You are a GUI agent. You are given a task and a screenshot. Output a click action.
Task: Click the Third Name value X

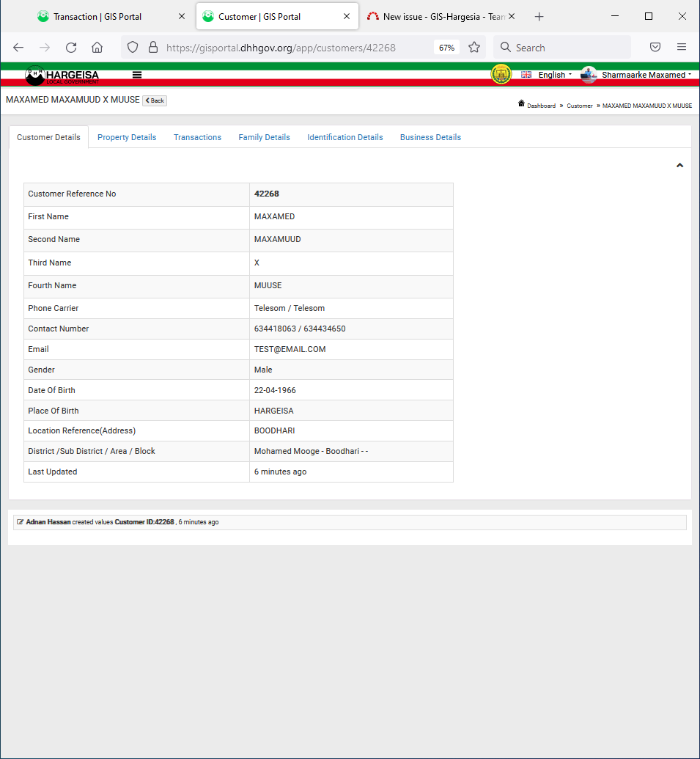click(257, 263)
